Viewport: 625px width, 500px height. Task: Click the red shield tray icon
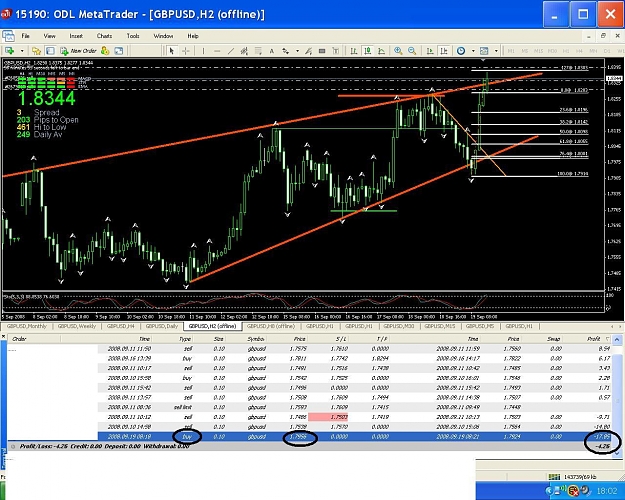[x=573, y=490]
